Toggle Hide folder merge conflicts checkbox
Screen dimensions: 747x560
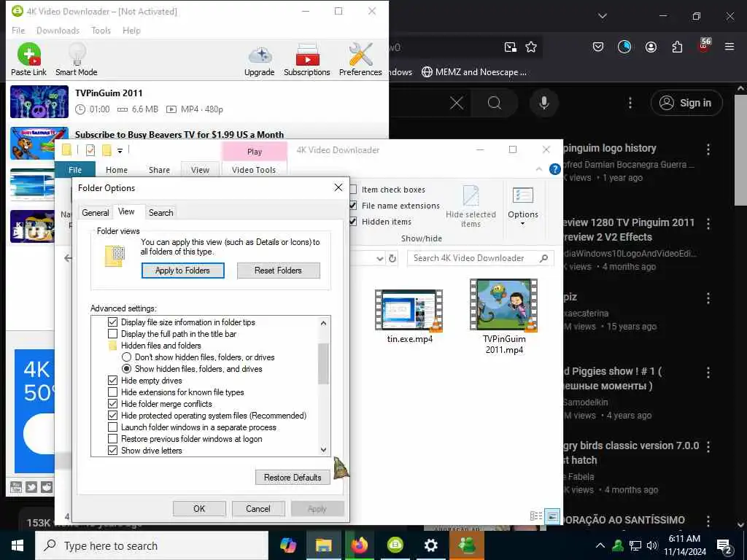coord(112,404)
